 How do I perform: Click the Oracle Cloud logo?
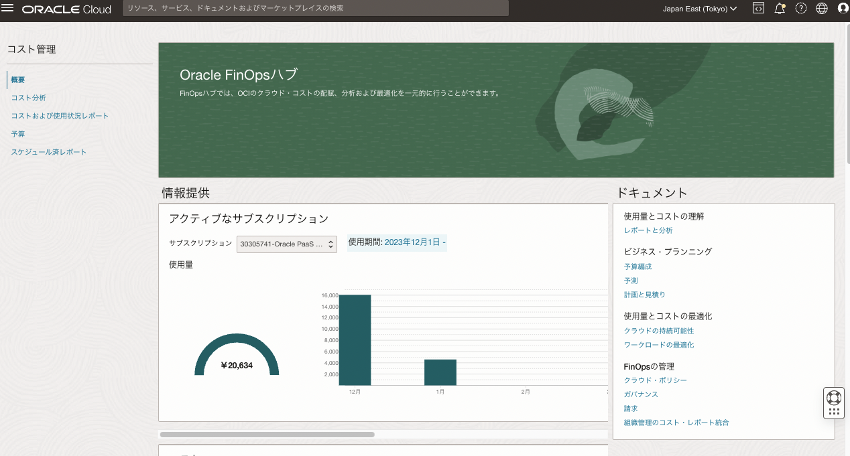pyautogui.click(x=67, y=9)
